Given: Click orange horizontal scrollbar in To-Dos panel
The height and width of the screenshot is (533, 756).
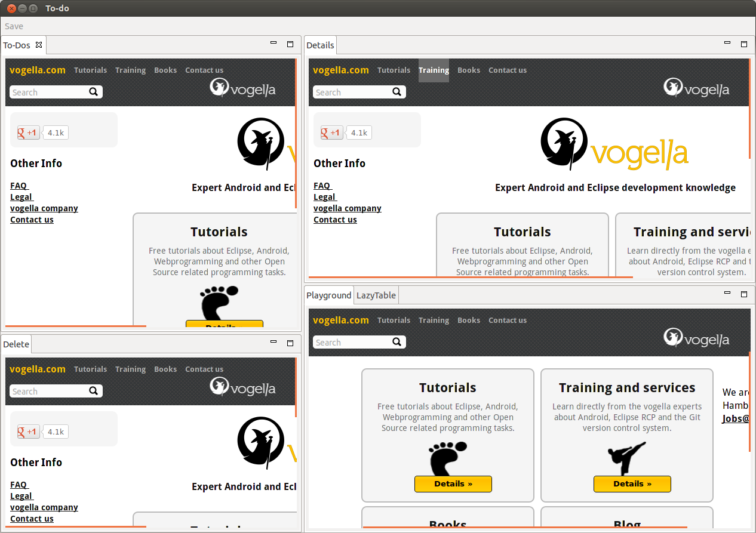Looking at the screenshot, I should pyautogui.click(x=76, y=326).
